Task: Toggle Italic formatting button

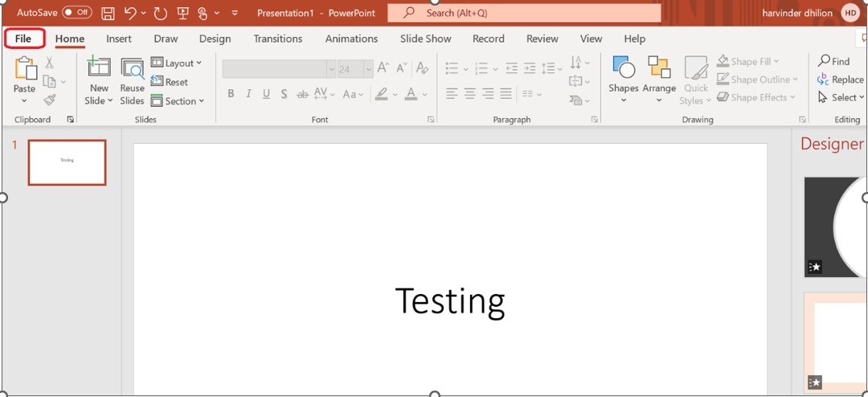Action: [248, 94]
